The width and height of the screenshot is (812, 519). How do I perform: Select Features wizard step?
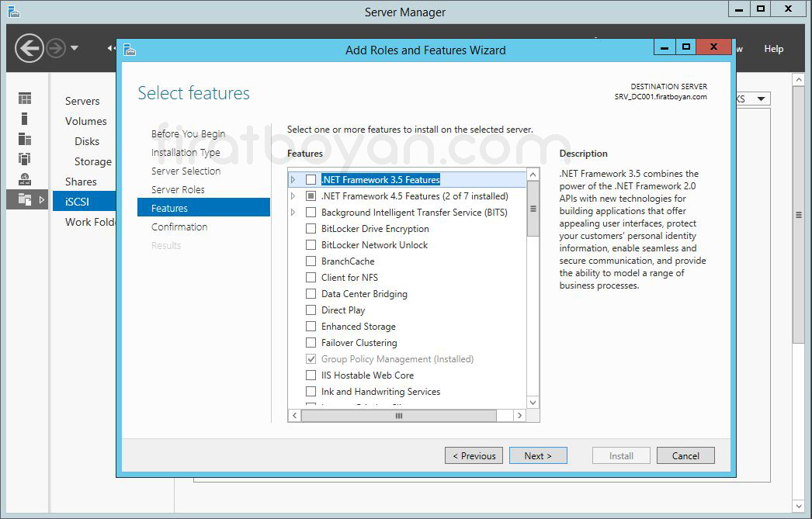point(203,207)
